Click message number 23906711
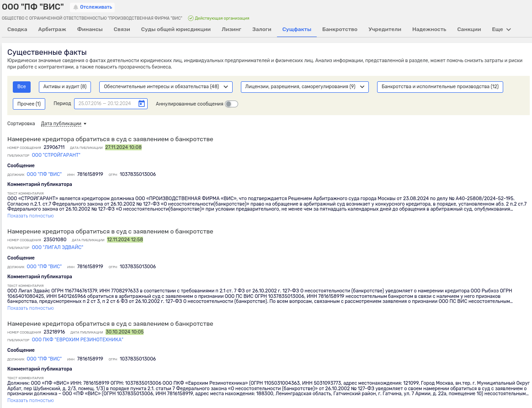The height and width of the screenshot is (408, 532). pyautogui.click(x=54, y=147)
